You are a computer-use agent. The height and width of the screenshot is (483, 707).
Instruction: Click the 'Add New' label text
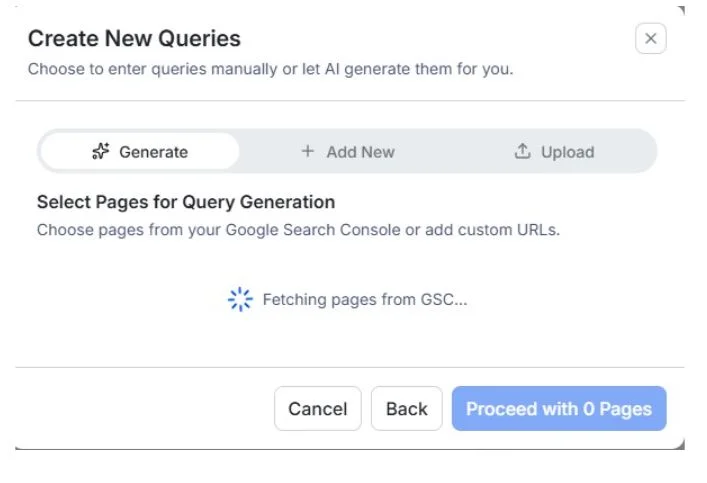pos(360,152)
